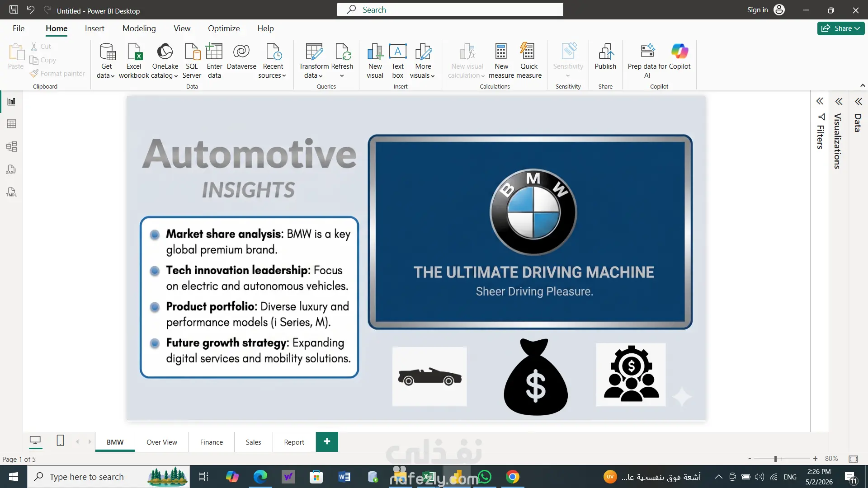Click the zoom in plus button
Image resolution: width=868 pixels, height=488 pixels.
coord(815,459)
